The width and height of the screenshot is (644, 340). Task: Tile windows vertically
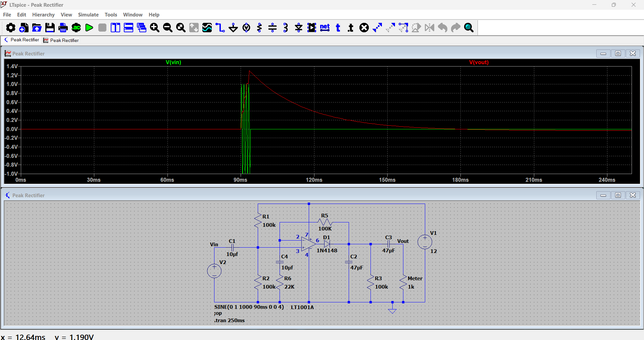pyautogui.click(x=115, y=28)
